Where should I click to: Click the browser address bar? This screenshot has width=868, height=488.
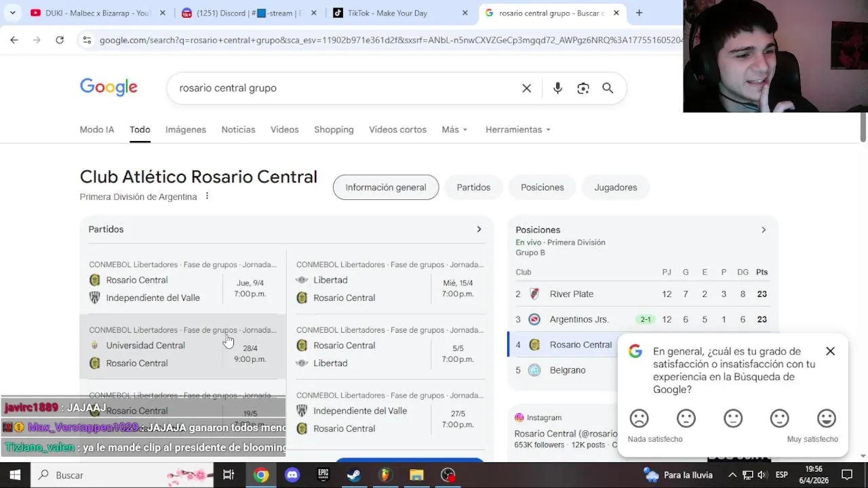[x=390, y=40]
